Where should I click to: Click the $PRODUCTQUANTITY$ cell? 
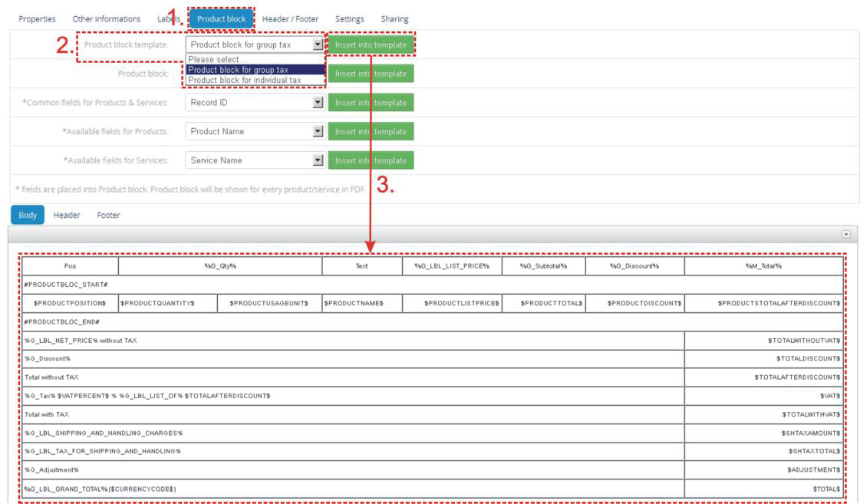point(168,303)
